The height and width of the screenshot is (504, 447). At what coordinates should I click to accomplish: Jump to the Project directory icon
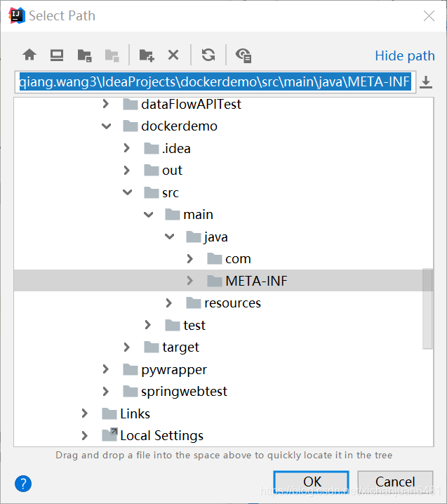point(84,55)
